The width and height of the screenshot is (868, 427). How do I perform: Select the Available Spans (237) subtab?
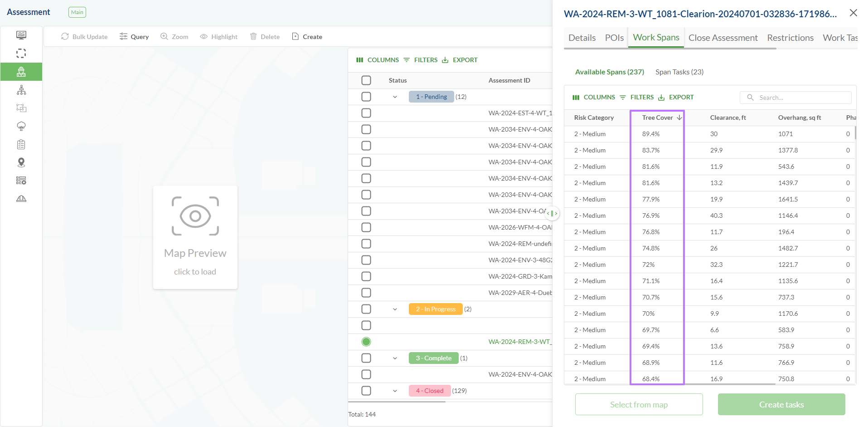coord(609,72)
